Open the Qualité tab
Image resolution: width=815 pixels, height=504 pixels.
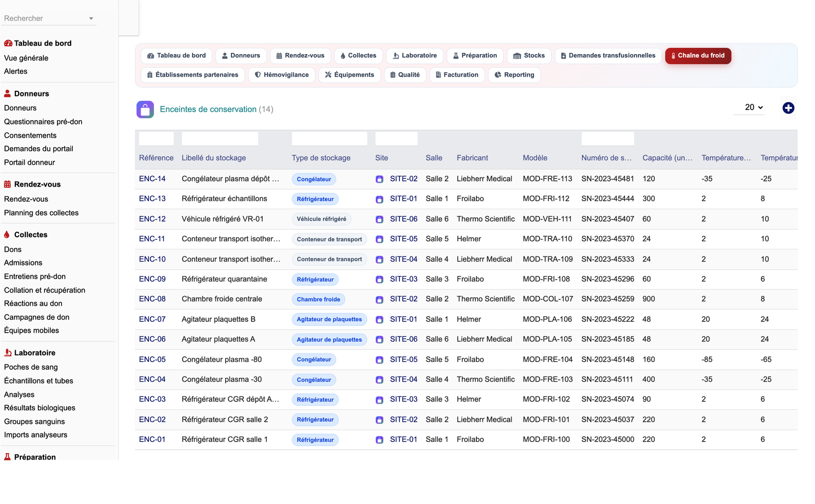coord(404,75)
